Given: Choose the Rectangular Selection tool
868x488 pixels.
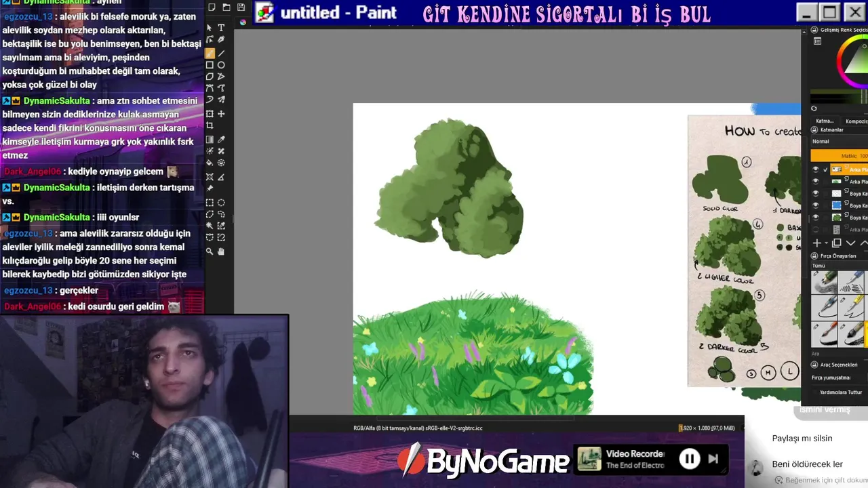Looking at the screenshot, I should click(x=210, y=203).
